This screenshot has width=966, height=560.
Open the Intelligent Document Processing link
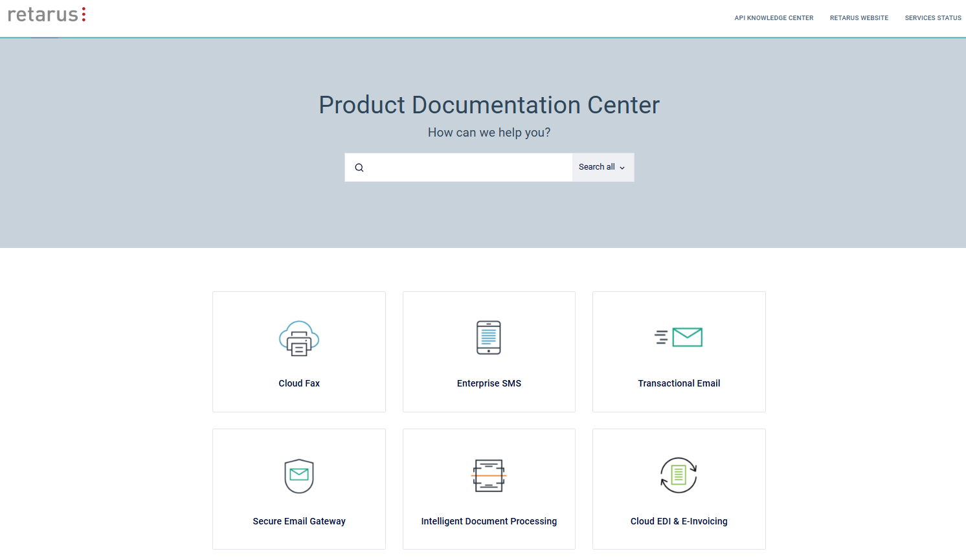pos(489,521)
